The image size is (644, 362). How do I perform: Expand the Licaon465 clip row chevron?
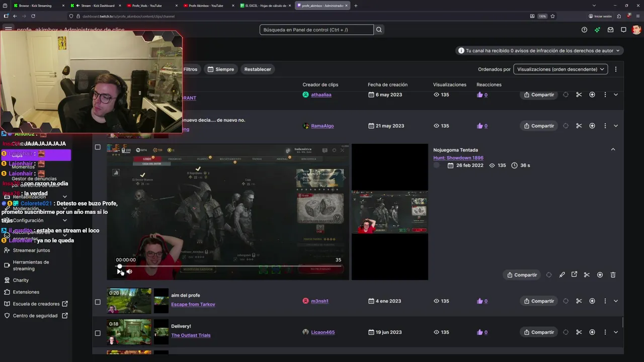[616, 332]
